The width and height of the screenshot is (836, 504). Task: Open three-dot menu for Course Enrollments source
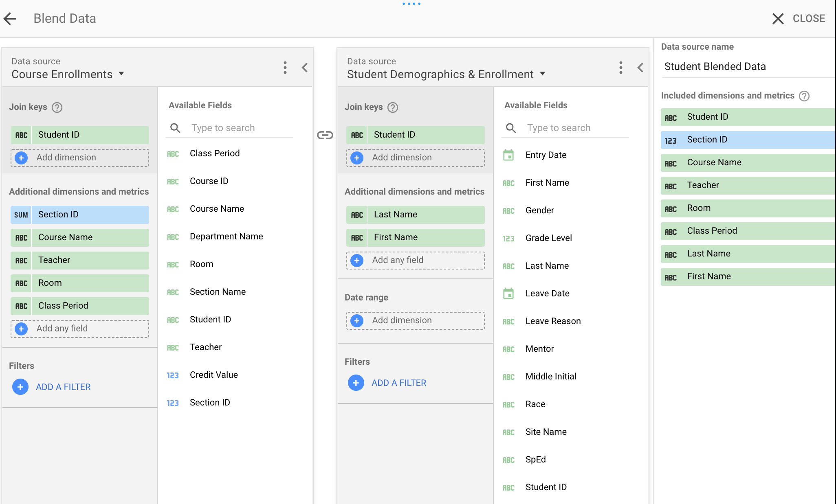pos(285,68)
